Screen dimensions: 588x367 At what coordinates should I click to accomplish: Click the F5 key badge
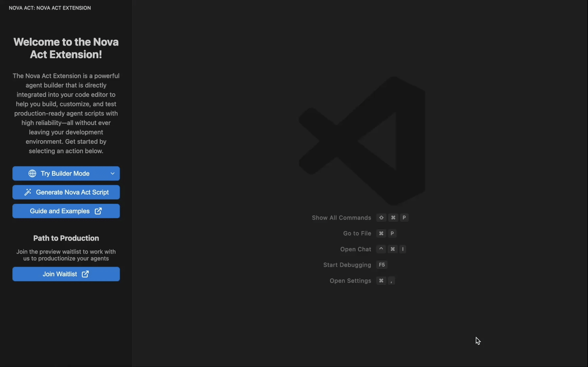click(382, 265)
